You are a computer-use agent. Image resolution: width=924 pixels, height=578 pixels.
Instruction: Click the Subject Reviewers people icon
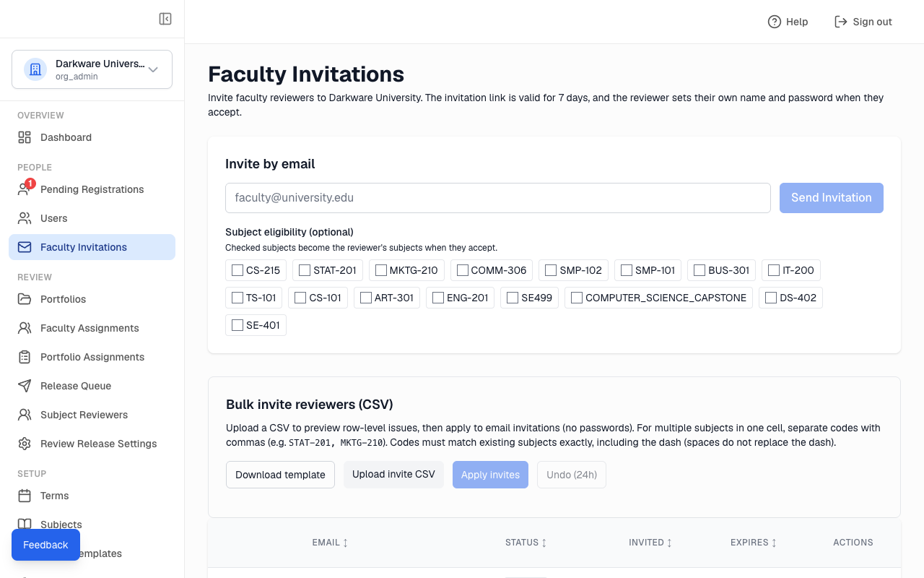25,415
